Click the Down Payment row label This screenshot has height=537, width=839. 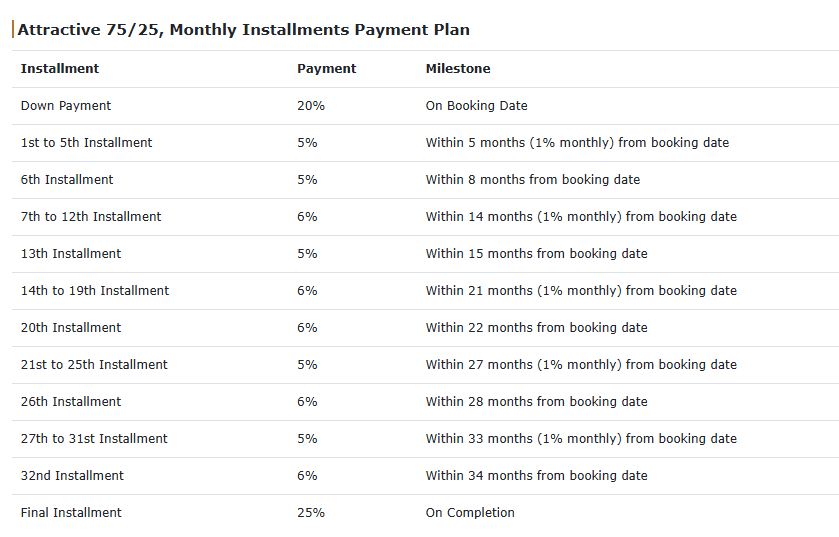click(66, 106)
